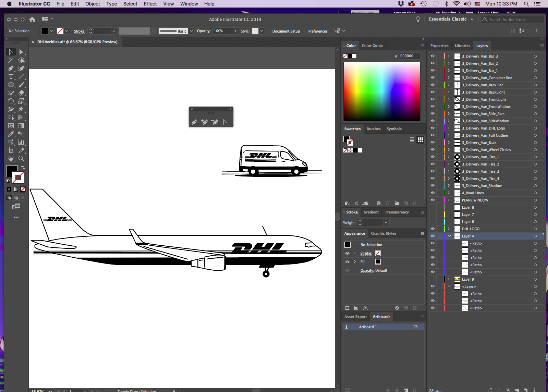
Task: Collapse Layer 4 contents
Action: coord(449,236)
